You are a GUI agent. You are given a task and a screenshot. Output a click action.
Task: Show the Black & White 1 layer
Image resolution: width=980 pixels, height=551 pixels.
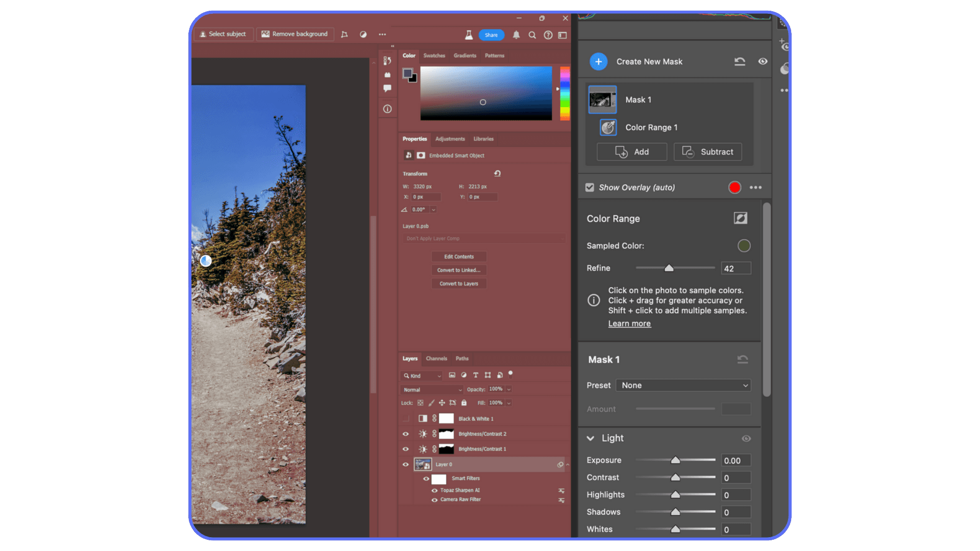[x=406, y=418]
